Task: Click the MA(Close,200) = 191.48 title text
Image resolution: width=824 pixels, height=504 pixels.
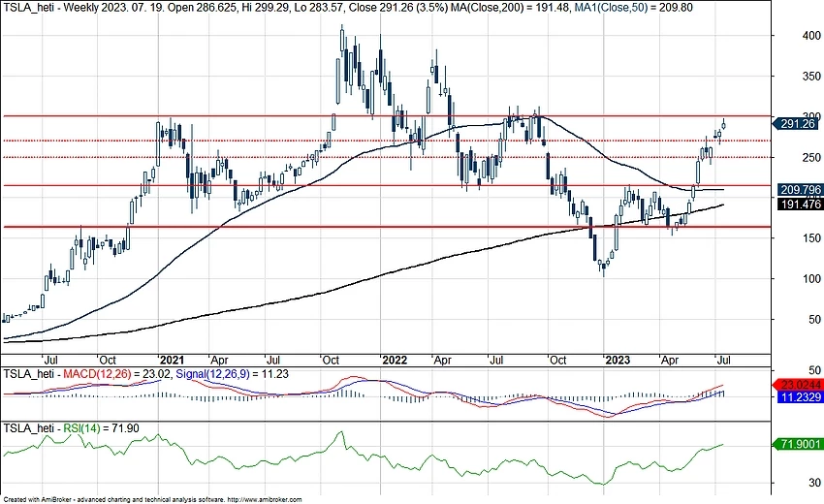Action: [509, 8]
